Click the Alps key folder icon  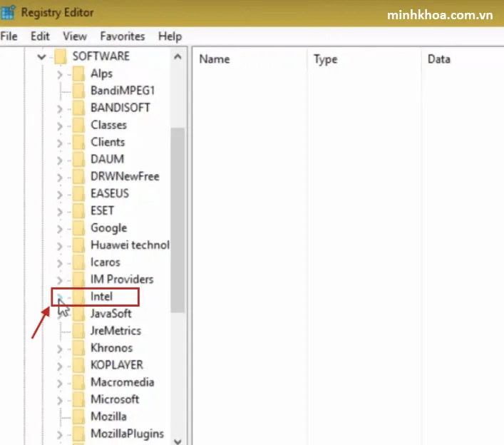click(80, 73)
